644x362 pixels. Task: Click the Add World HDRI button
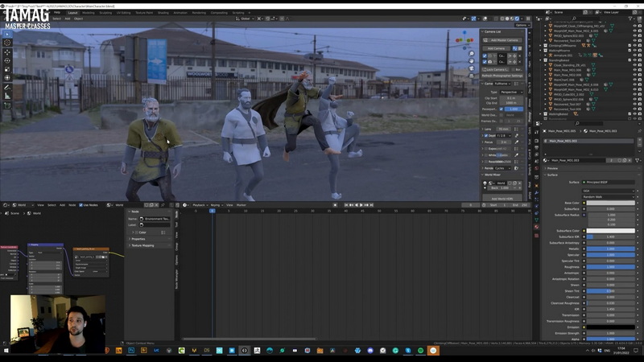(502, 199)
